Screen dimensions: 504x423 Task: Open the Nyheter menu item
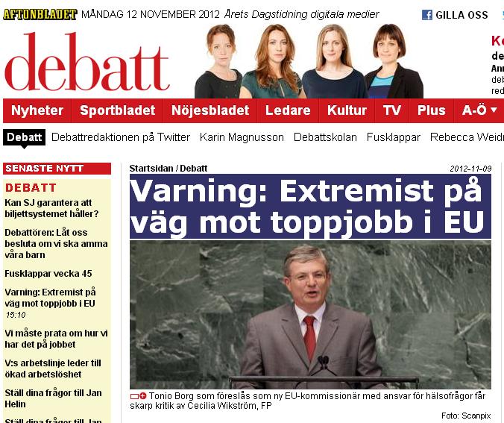37,110
